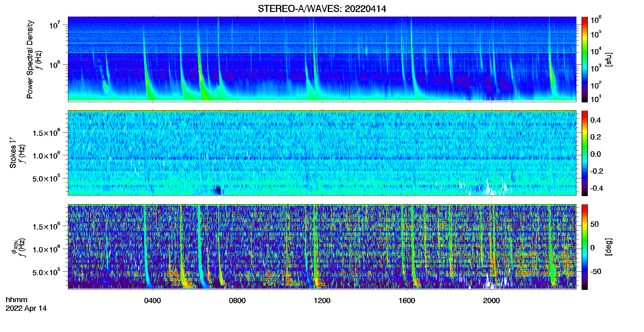Viewport: 644px width, 332px height.
Task: Click the 2000 time tick label
Action: [491, 301]
